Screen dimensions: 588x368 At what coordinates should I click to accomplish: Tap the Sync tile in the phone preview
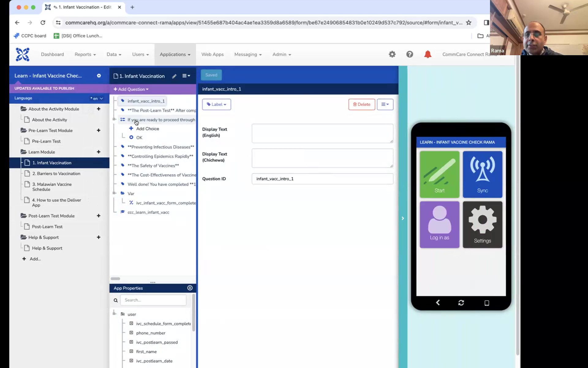[x=482, y=174]
